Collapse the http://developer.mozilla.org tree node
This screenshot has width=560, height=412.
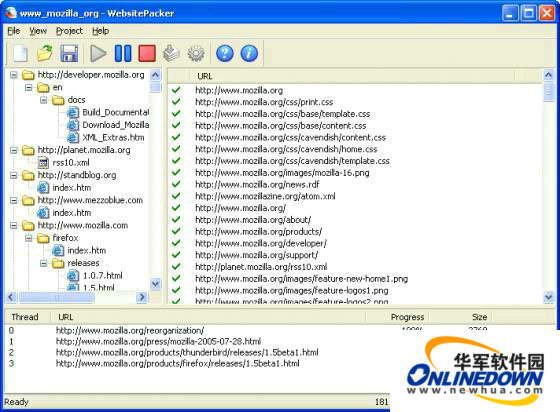tap(14, 75)
